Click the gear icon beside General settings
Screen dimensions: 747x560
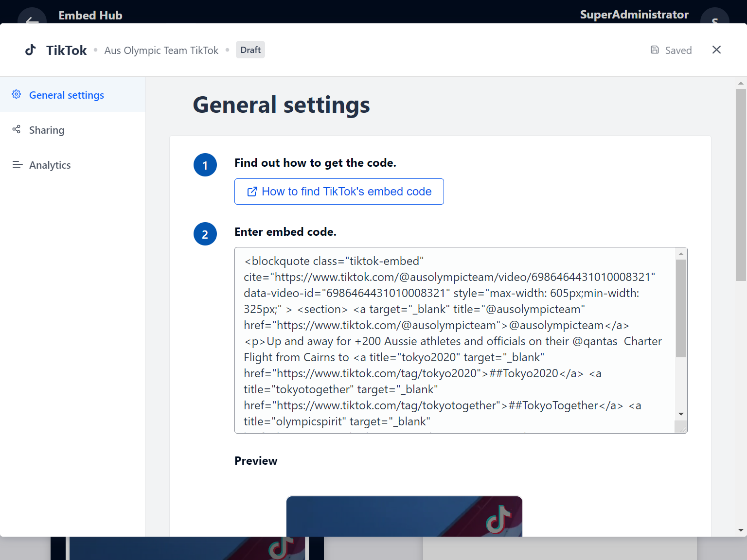17,94
